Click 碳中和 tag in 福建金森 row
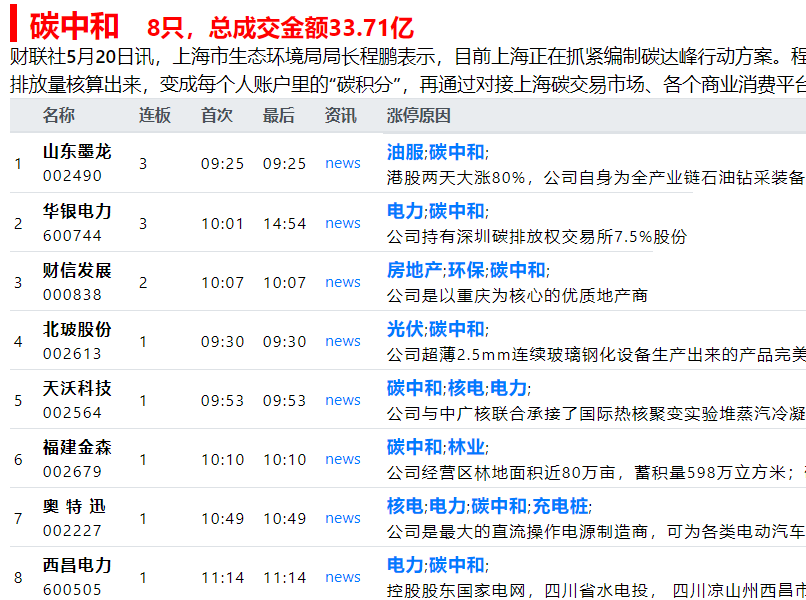Image resolution: width=806 pixels, height=600 pixels. coord(414,447)
